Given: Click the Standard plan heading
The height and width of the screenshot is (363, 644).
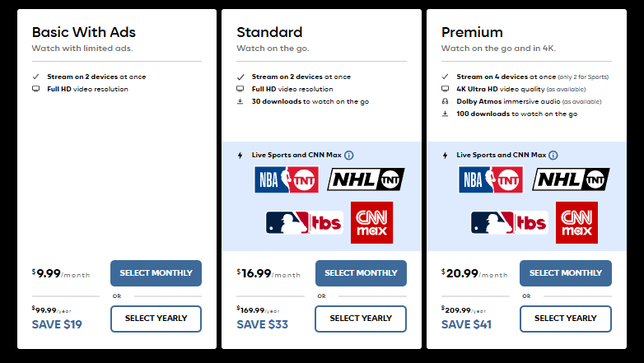Looking at the screenshot, I should click(x=269, y=33).
